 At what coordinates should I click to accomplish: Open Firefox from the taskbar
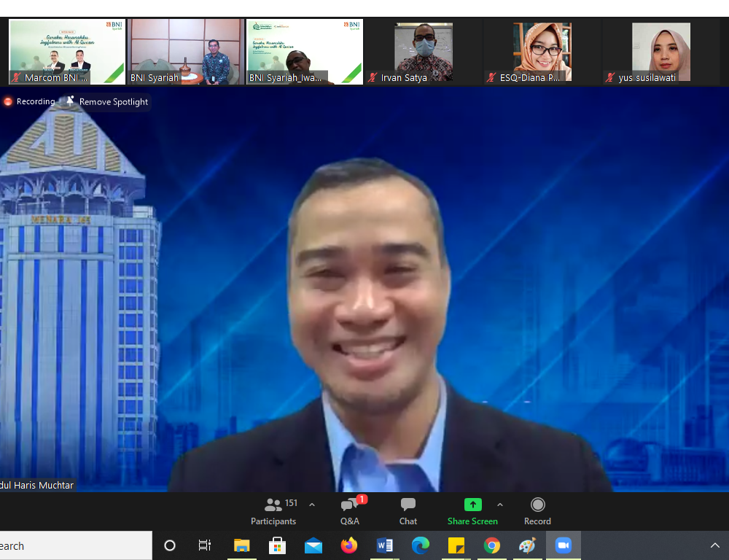pyautogui.click(x=349, y=545)
